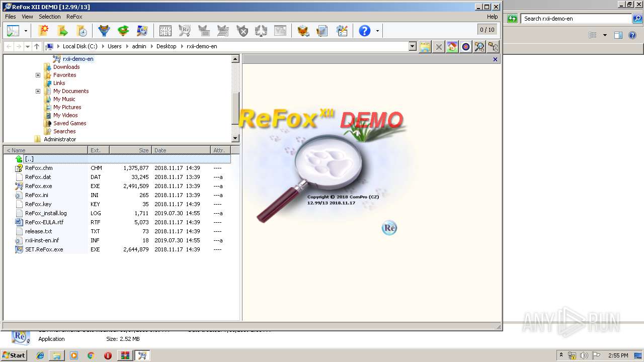Click the fox face toolbar icon

[x=303, y=31]
